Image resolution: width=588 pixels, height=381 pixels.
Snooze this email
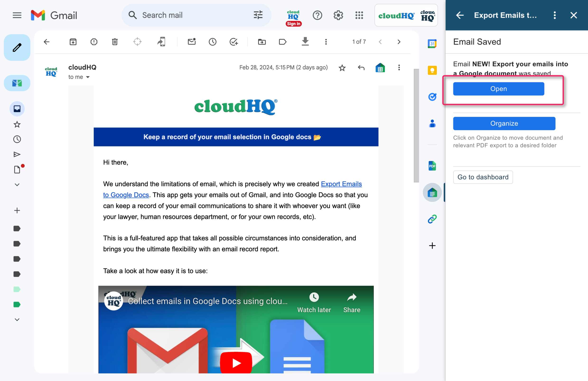(212, 42)
